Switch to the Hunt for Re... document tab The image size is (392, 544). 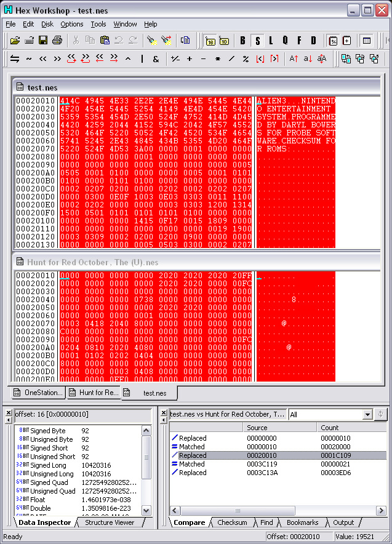point(94,393)
